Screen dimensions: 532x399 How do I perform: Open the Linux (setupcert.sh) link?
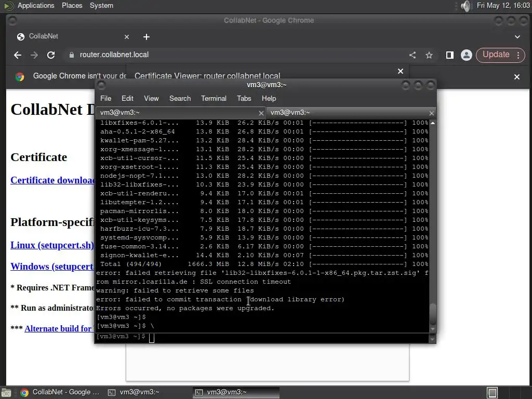[52, 245]
